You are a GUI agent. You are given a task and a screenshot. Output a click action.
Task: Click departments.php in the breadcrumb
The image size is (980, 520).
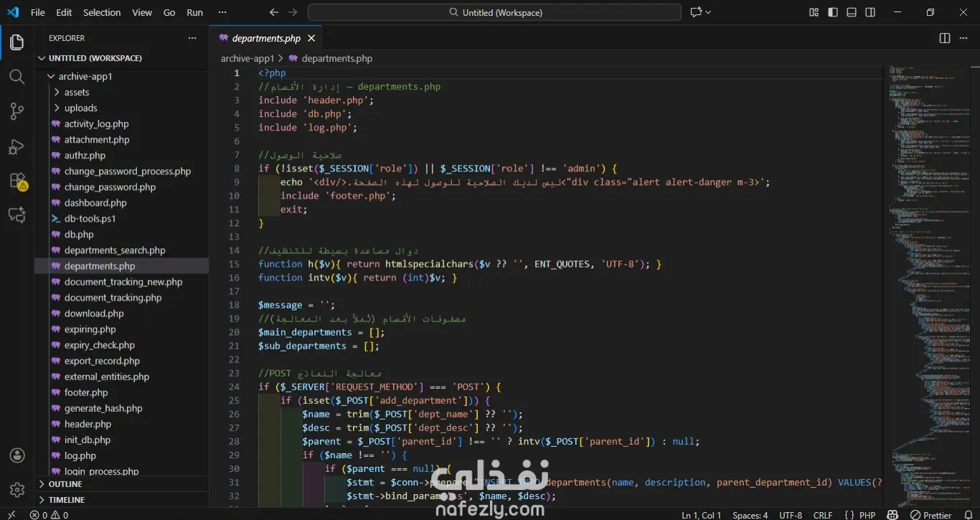point(336,59)
